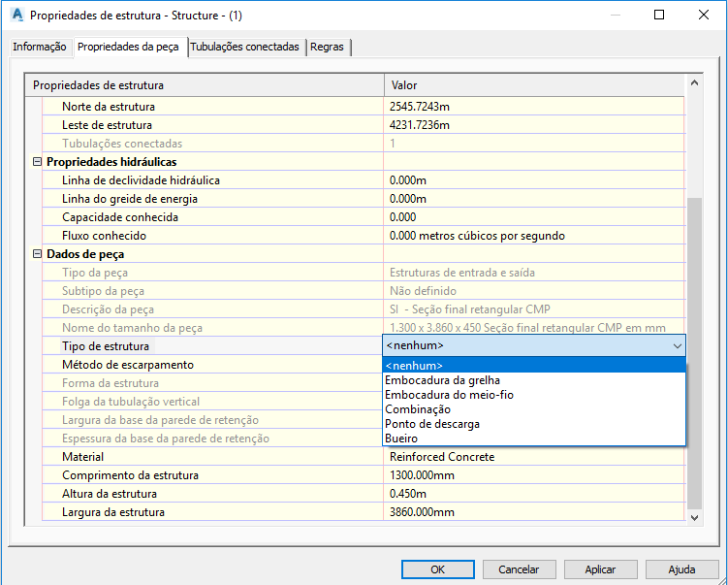This screenshot has width=728, height=585.
Task: Open the Tipo de estrutura dropdown arrow
Action: pyautogui.click(x=678, y=346)
